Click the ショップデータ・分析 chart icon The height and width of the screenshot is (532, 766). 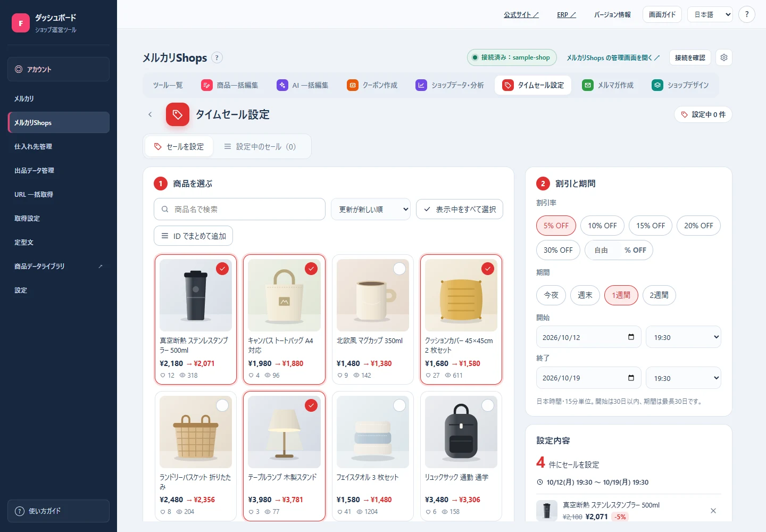tap(421, 85)
